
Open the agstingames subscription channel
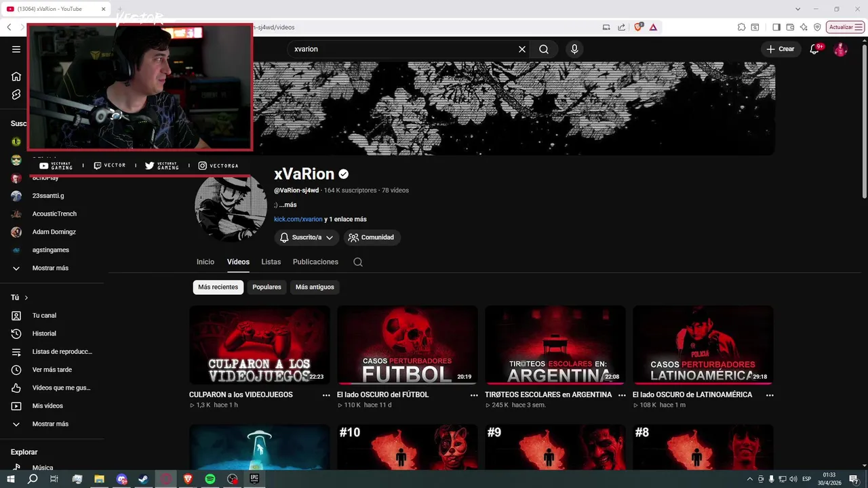pyautogui.click(x=52, y=250)
